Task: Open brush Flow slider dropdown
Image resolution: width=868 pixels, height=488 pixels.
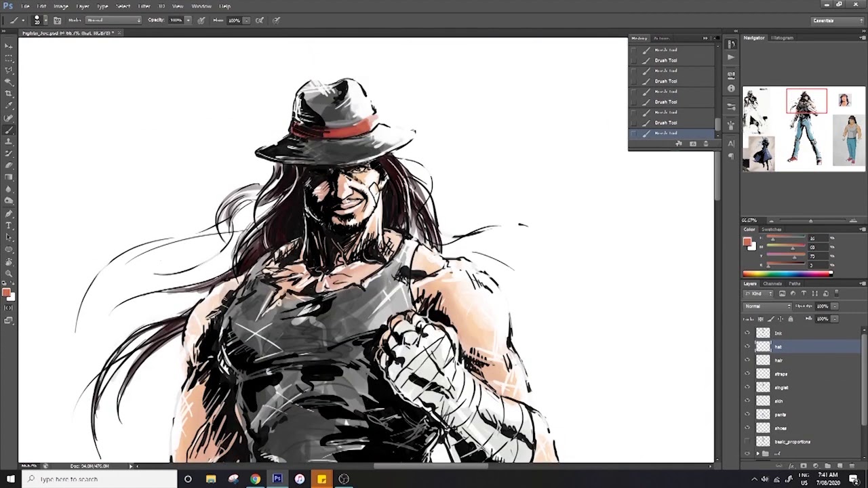Action: 245,20
